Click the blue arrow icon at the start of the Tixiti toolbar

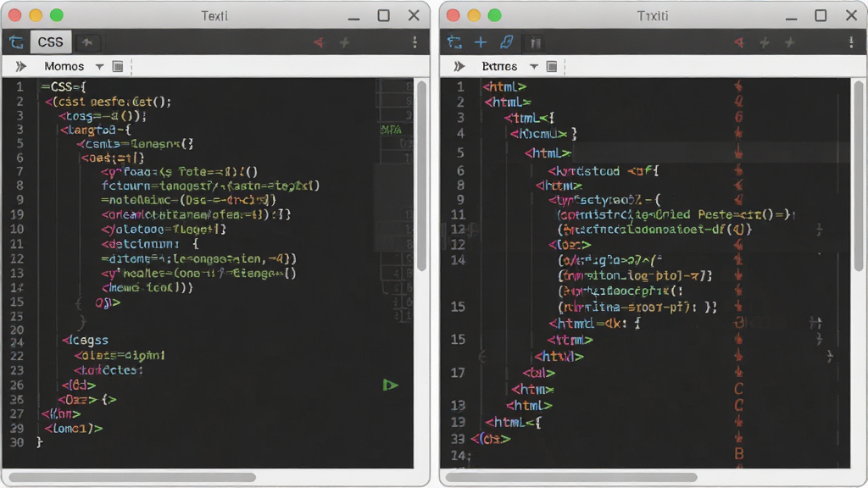point(454,42)
